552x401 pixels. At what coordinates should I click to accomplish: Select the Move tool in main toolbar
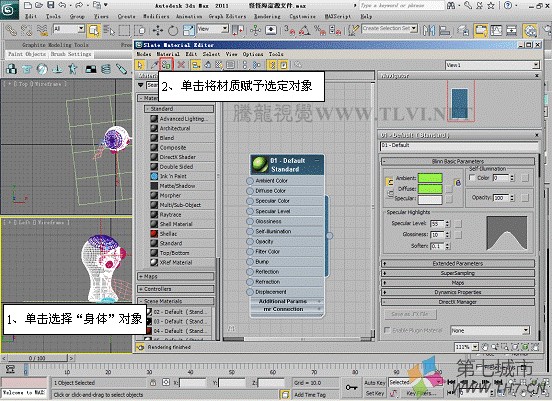[x=158, y=31]
